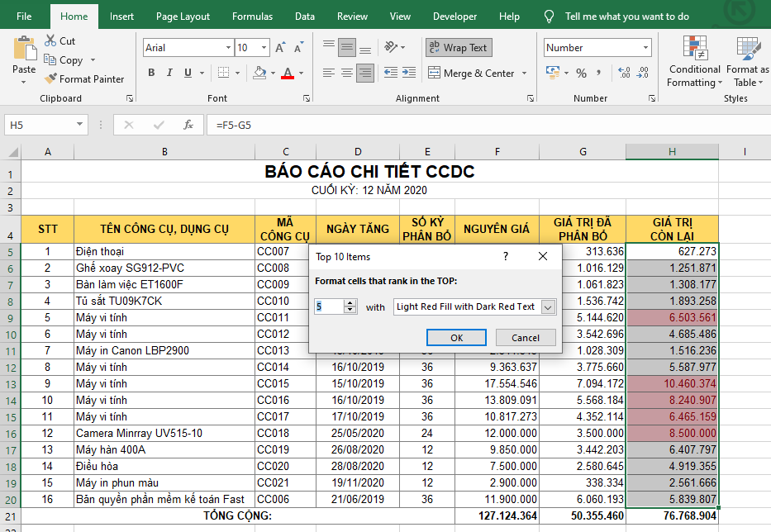The width and height of the screenshot is (771, 532).
Task: Open Conditional Formatting menu
Action: [x=694, y=62]
